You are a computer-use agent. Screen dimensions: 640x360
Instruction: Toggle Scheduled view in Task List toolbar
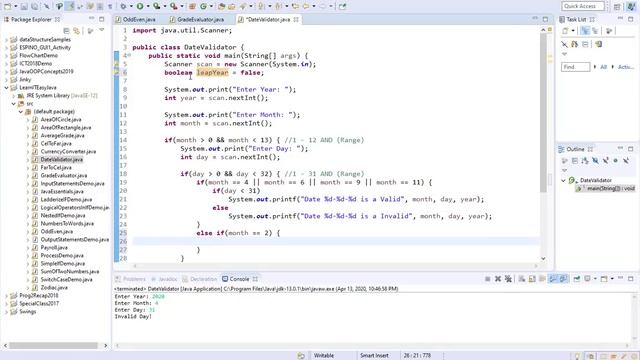pyautogui.click(x=595, y=31)
